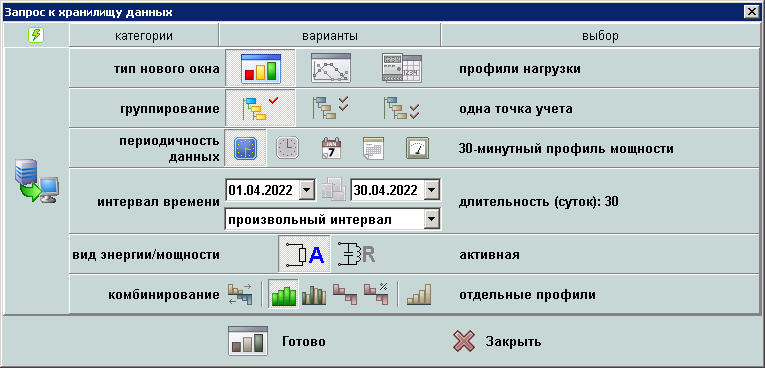Select the percent stacked combining icon

(x=376, y=295)
